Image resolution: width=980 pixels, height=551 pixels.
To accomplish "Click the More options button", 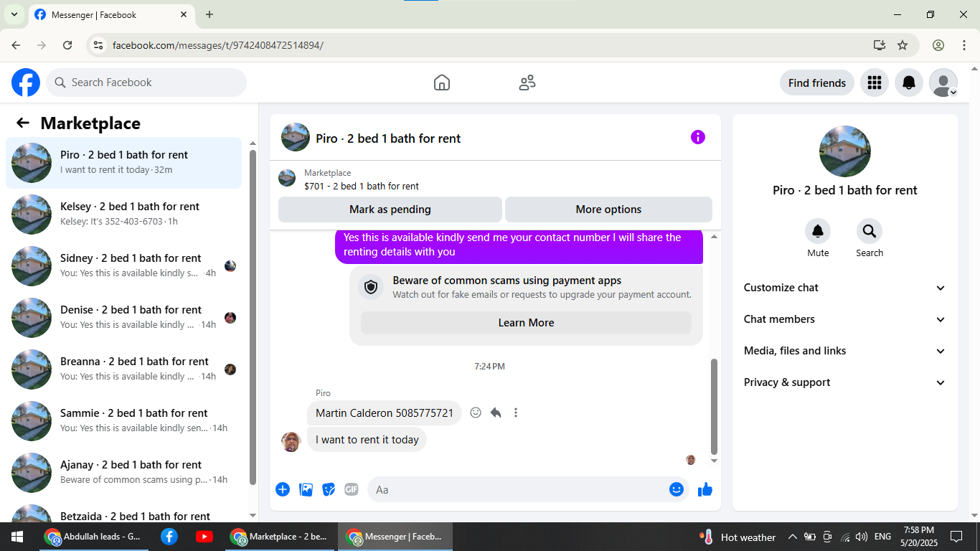I will click(x=608, y=209).
